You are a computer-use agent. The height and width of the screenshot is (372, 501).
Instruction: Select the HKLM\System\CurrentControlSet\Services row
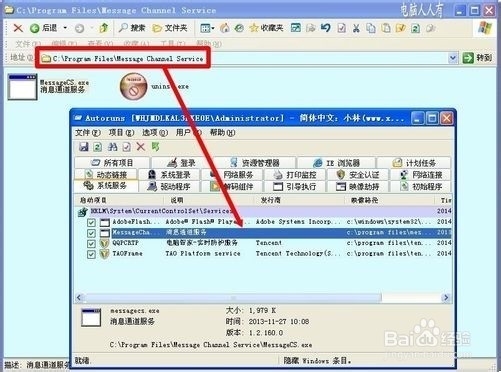pos(263,211)
